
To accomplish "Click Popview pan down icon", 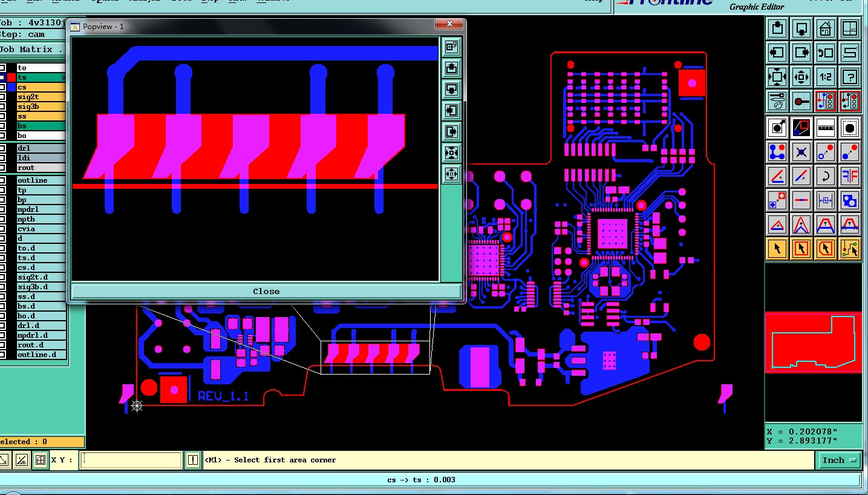I will pyautogui.click(x=451, y=88).
